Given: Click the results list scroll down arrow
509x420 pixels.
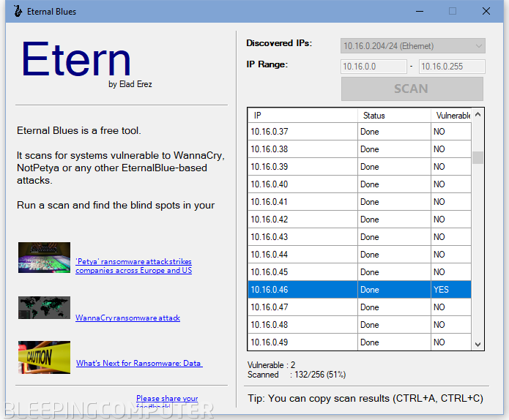Looking at the screenshot, I should (478, 344).
